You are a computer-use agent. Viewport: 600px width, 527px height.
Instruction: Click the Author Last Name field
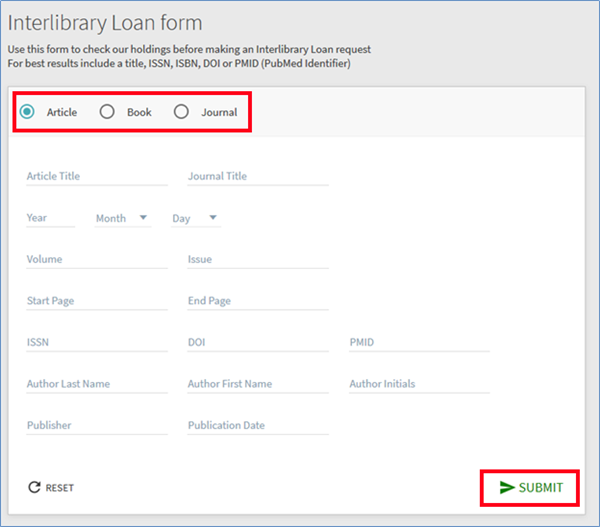pyautogui.click(x=97, y=384)
